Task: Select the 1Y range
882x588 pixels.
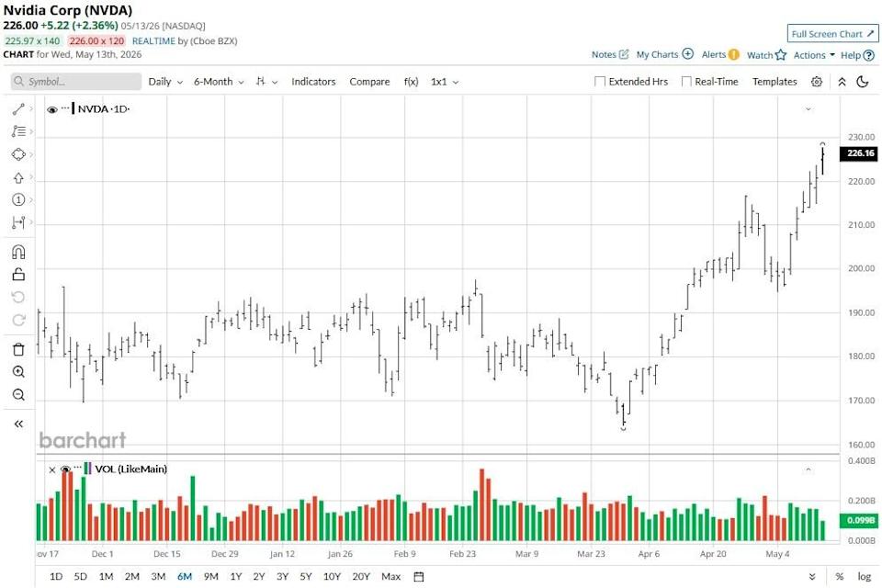Action: (x=236, y=577)
